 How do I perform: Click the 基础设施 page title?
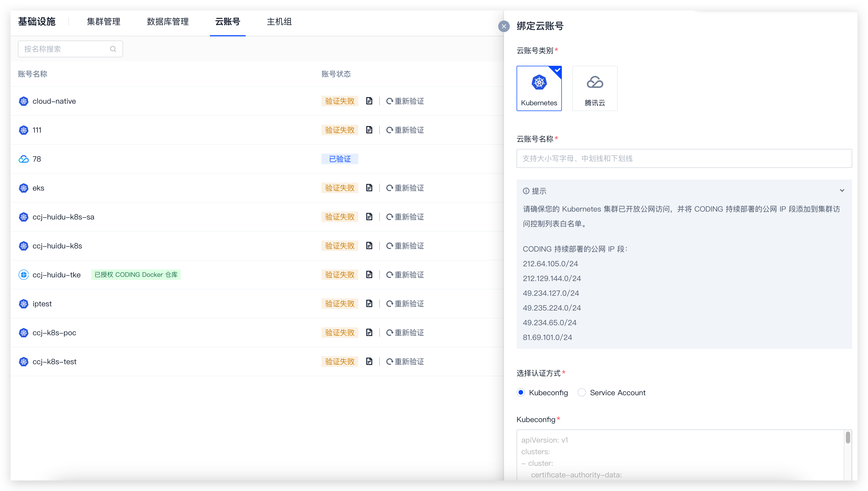click(37, 22)
